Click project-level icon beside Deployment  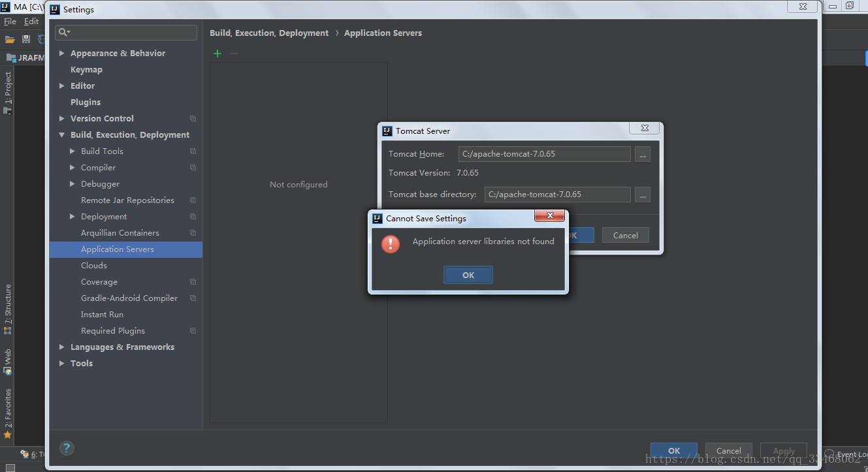[193, 216]
